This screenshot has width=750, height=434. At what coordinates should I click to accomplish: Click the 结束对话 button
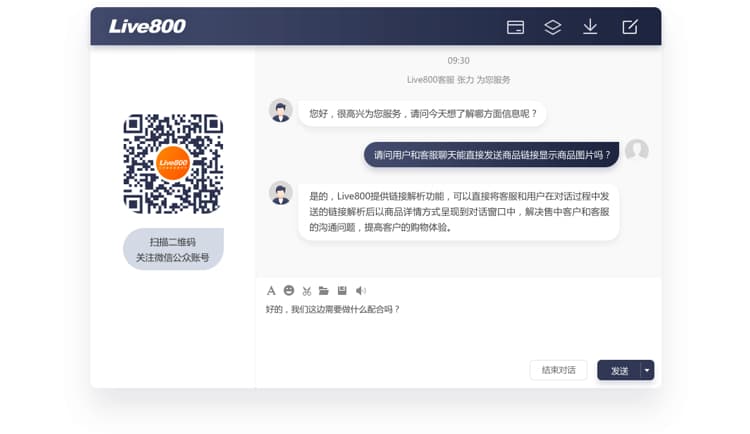point(558,370)
